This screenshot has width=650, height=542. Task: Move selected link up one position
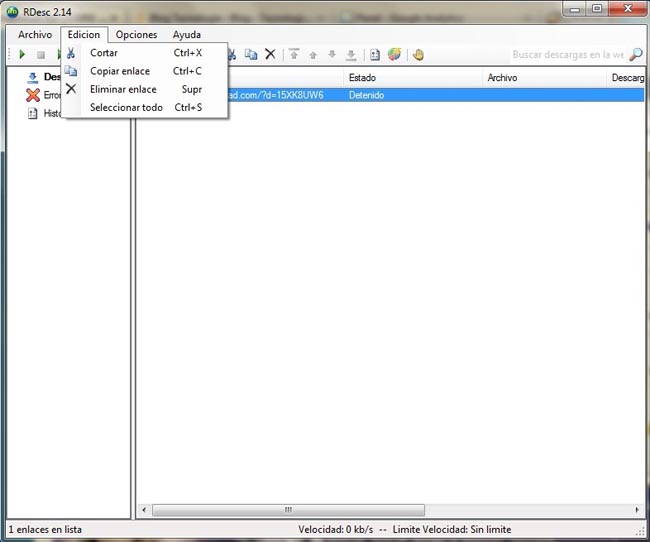313,54
